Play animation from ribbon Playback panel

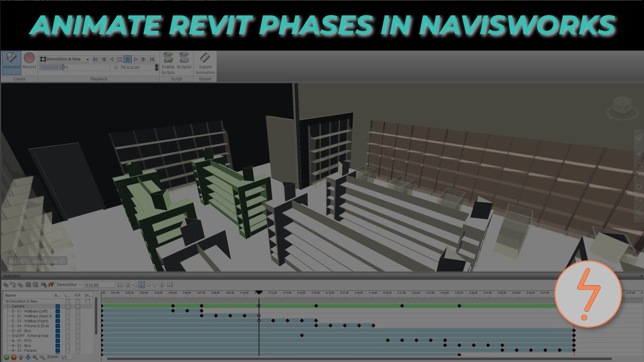click(136, 59)
